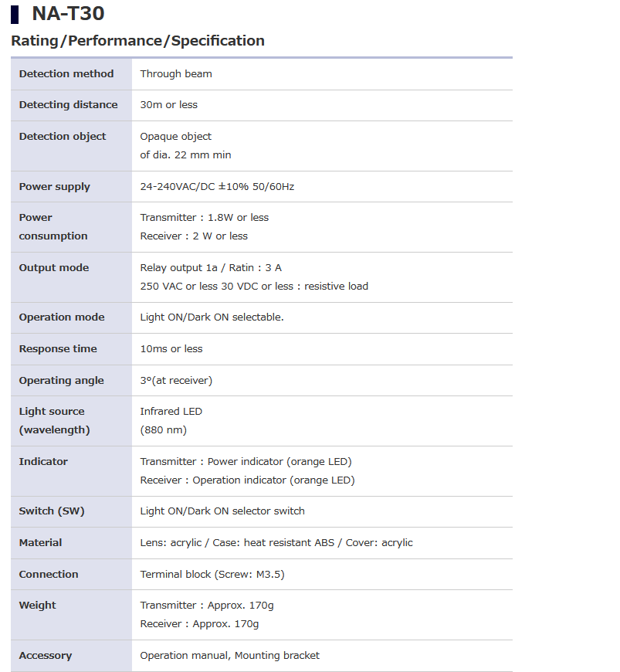Click the NA-T30 product heading
620x672 pixels.
pyautogui.click(x=68, y=14)
